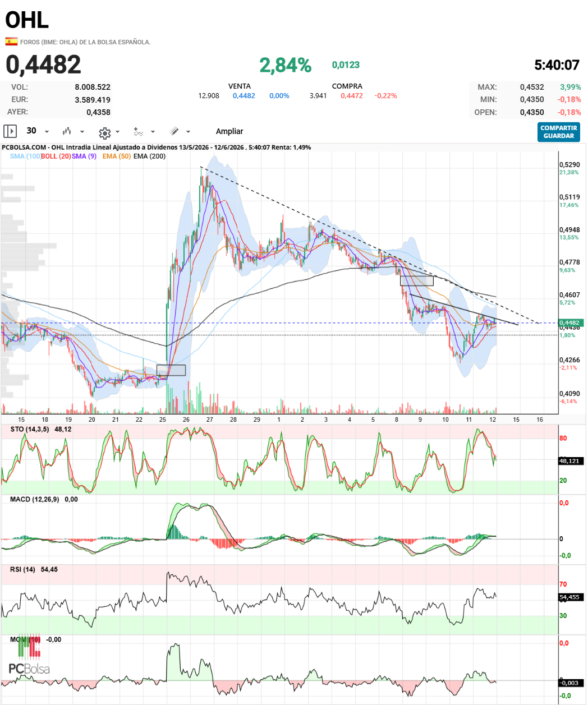Click the chart header title text
Image resolution: width=588 pixels, height=705 pixels.
pyautogui.click(x=156, y=148)
